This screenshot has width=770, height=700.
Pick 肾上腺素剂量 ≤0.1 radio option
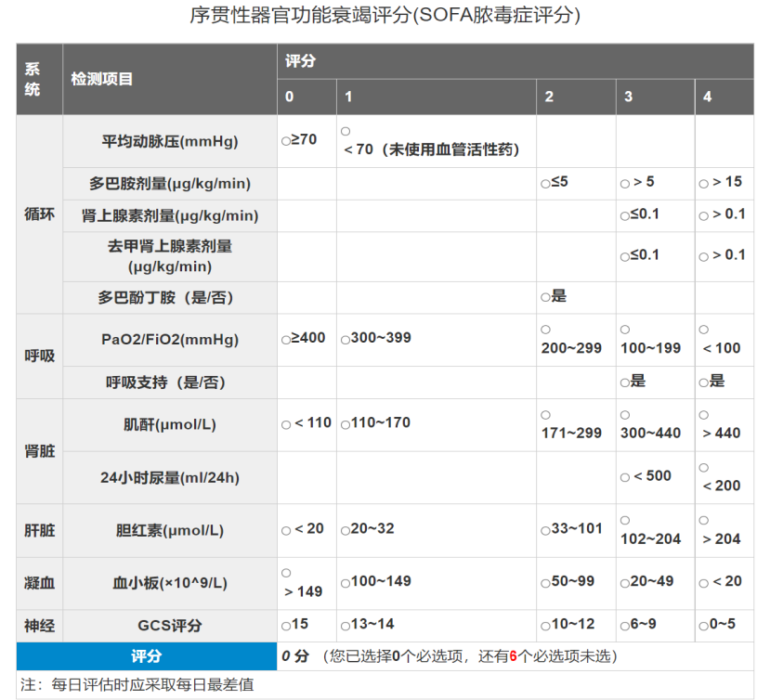point(625,216)
